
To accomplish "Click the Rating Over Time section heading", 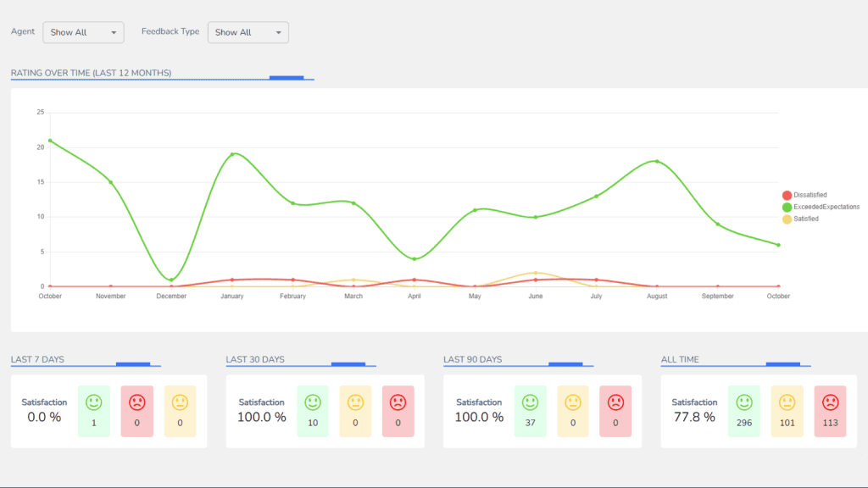I will click(x=91, y=73).
